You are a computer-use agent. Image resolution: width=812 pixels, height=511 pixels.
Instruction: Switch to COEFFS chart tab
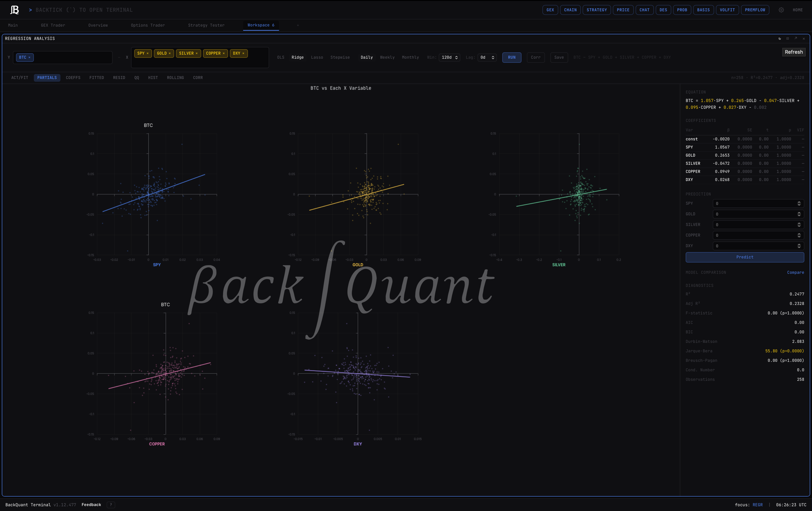pos(73,78)
